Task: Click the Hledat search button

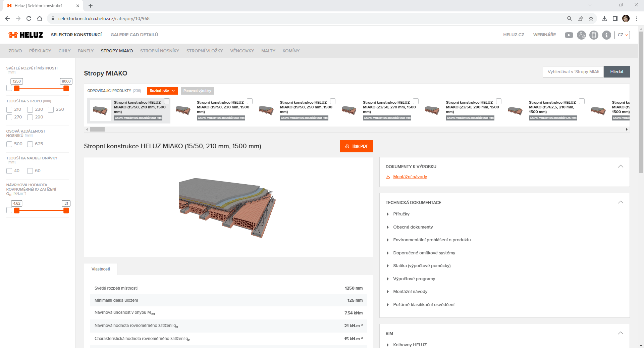Action: 617,72
